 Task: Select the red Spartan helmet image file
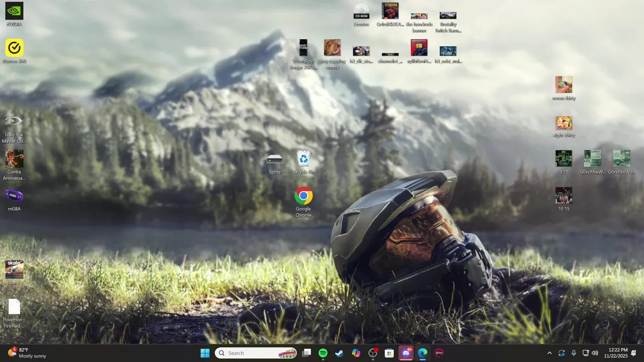[419, 51]
